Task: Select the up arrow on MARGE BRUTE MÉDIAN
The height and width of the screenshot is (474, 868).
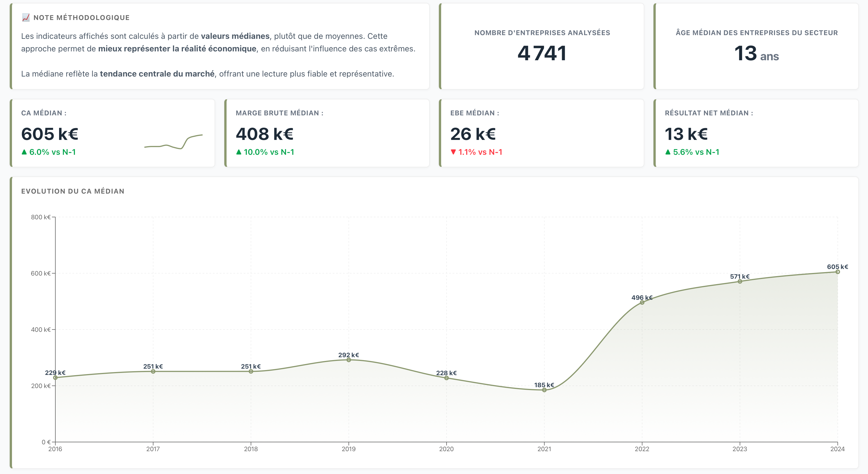Action: (x=239, y=152)
